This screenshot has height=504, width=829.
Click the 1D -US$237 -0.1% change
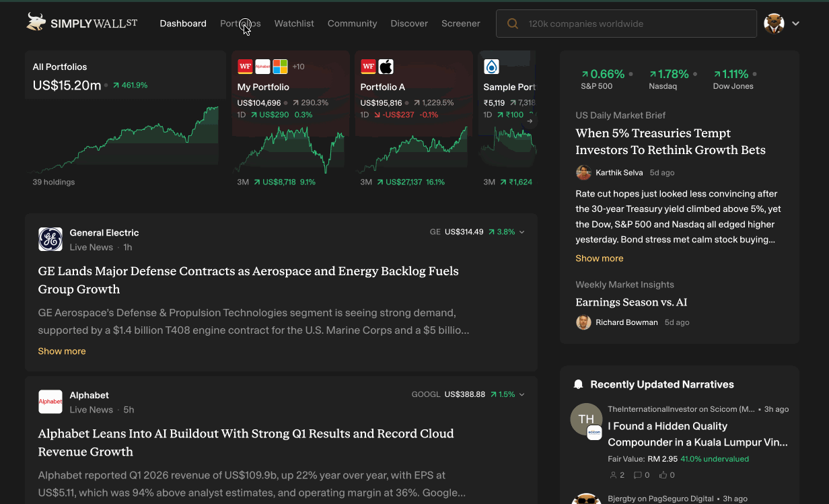[x=399, y=115]
